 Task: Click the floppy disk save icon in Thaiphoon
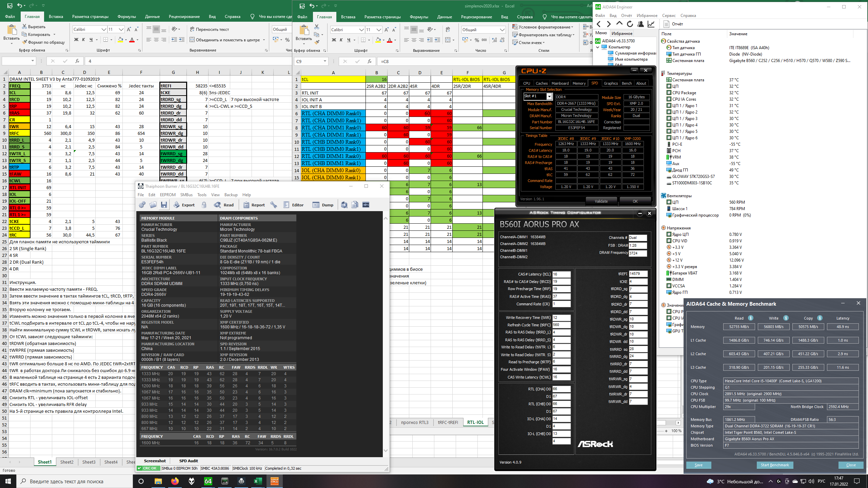click(x=164, y=205)
